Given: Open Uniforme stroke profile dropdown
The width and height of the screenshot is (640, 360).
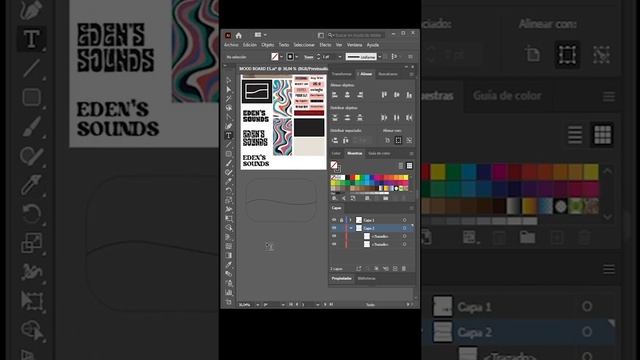Looking at the screenshot, I should pos(380,57).
